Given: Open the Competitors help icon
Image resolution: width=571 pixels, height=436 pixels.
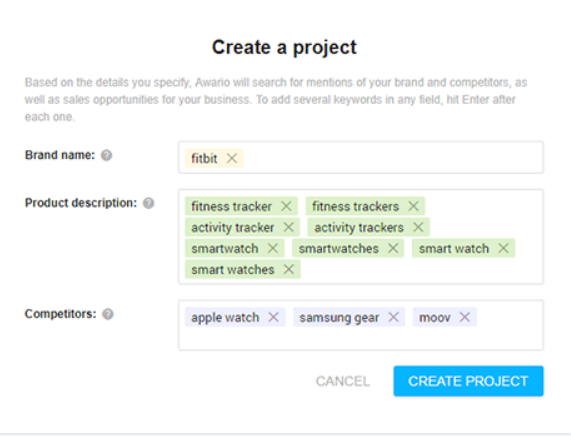Looking at the screenshot, I should coord(107,314).
